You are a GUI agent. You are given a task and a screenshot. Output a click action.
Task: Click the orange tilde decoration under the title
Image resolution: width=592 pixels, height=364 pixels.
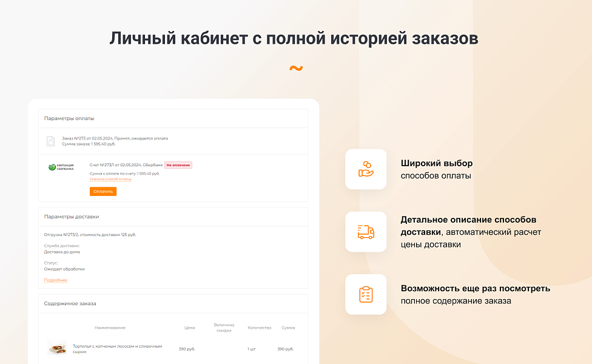coord(295,68)
